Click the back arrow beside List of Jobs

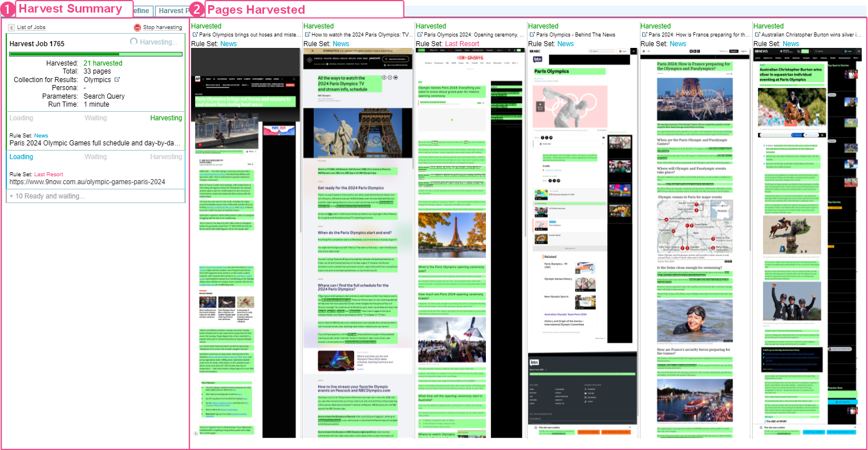11,27
